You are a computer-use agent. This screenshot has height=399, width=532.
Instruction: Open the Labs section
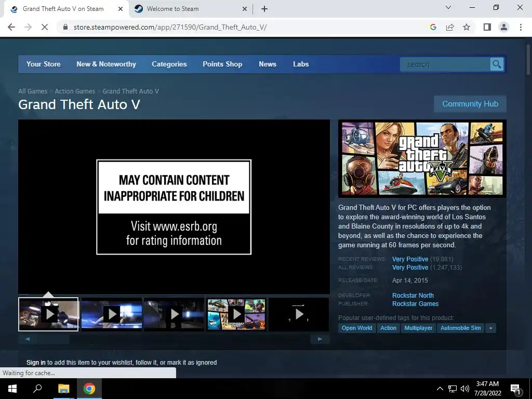point(301,64)
